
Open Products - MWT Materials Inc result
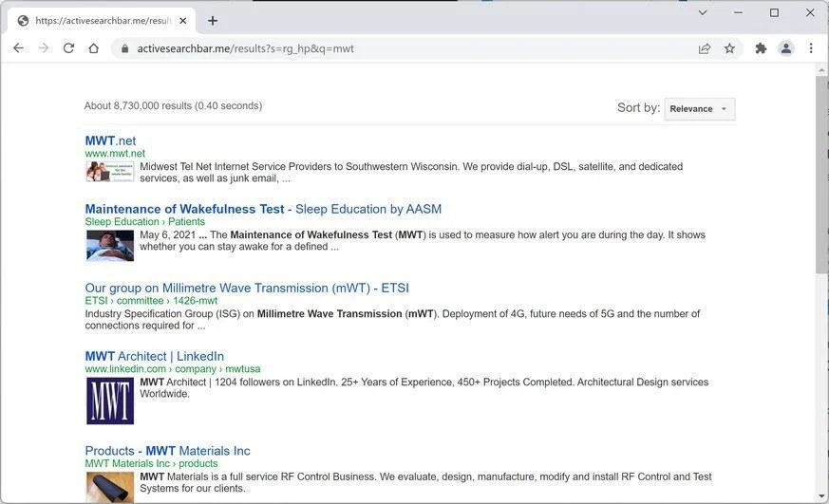[x=167, y=451]
